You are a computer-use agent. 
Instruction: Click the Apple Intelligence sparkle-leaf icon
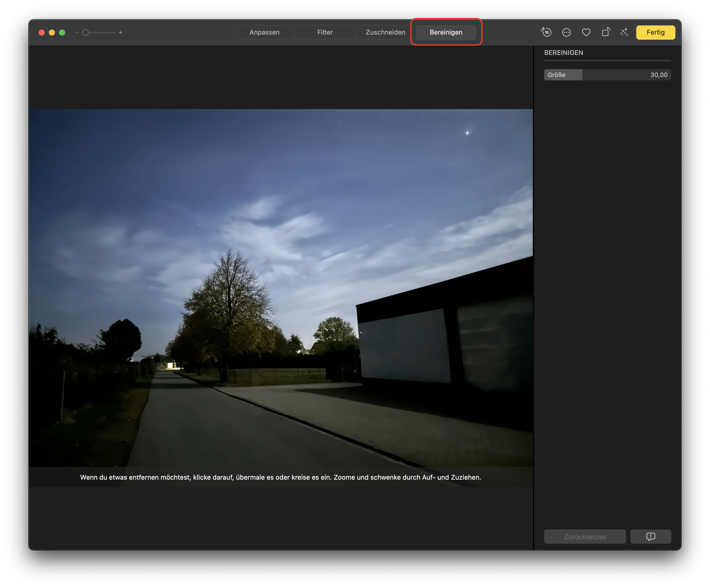tap(546, 32)
